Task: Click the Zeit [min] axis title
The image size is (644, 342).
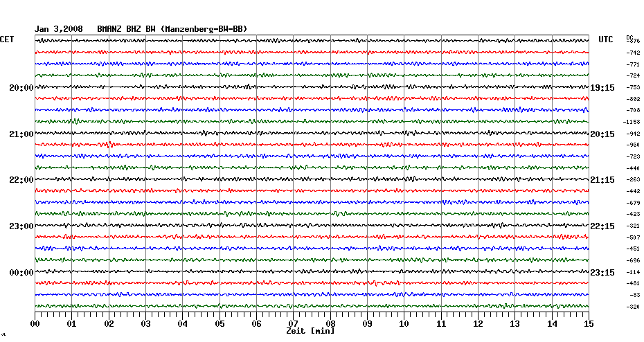Action: pos(310,331)
